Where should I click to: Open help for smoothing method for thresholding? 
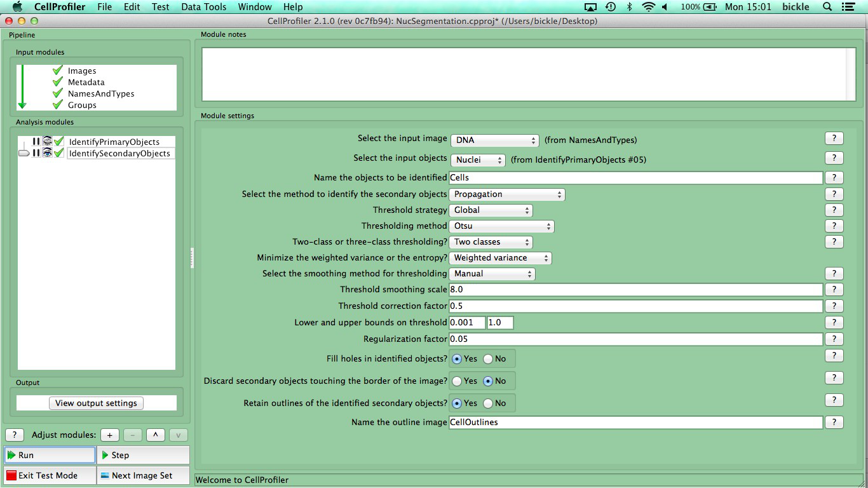click(834, 273)
